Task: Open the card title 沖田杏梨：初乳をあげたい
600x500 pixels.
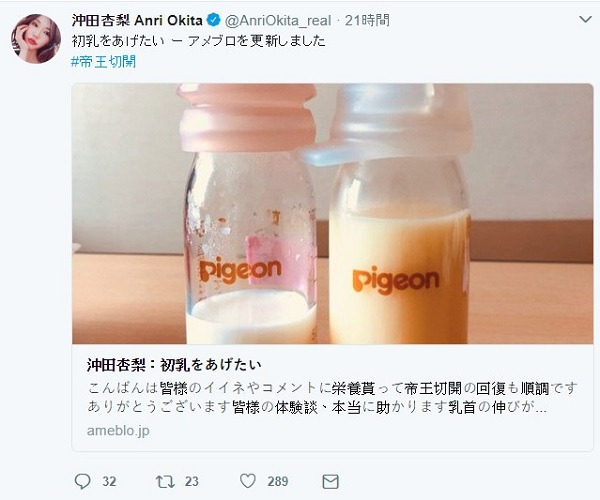Action: point(174,365)
